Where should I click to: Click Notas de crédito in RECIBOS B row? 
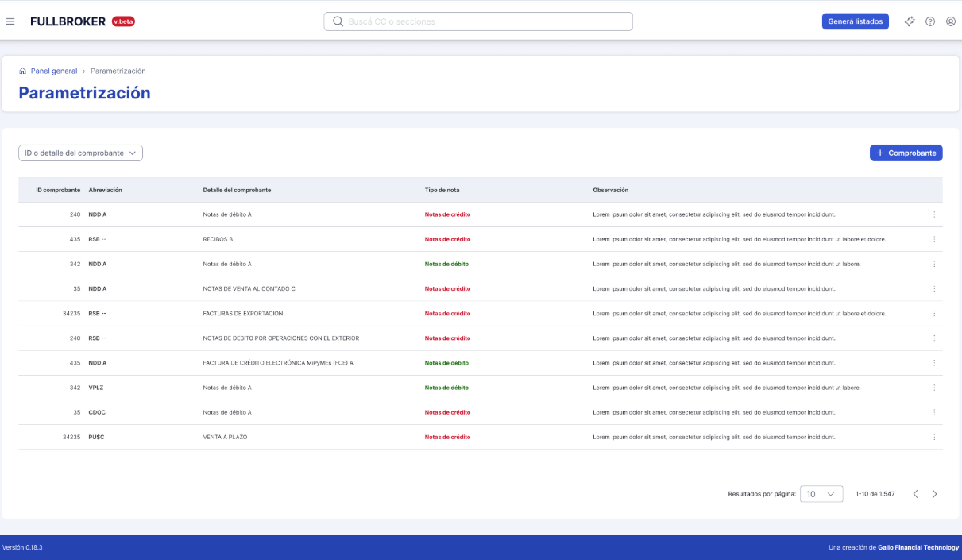click(447, 239)
